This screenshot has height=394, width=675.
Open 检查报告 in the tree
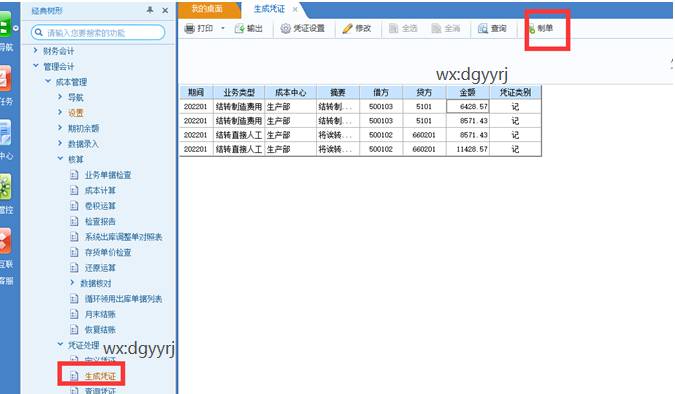point(100,221)
